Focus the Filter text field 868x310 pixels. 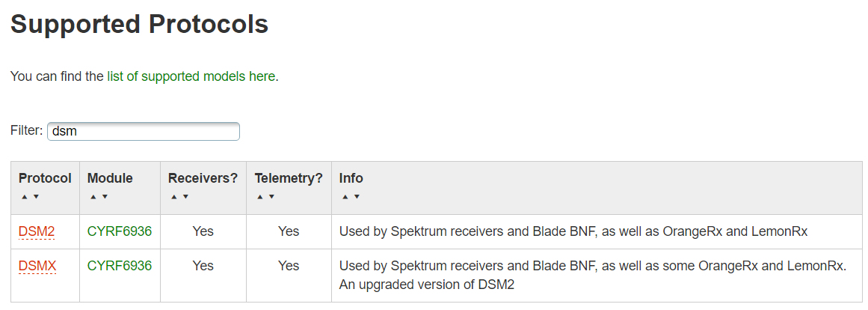point(143,132)
